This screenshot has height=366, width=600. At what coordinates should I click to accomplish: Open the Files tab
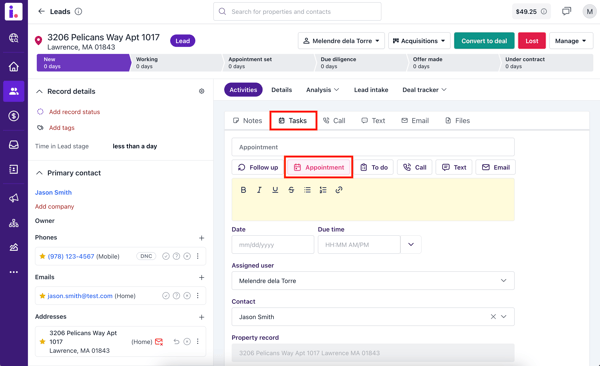(458, 121)
